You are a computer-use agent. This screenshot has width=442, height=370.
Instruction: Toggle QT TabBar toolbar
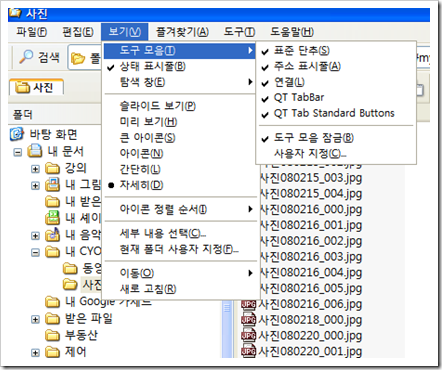(336, 97)
